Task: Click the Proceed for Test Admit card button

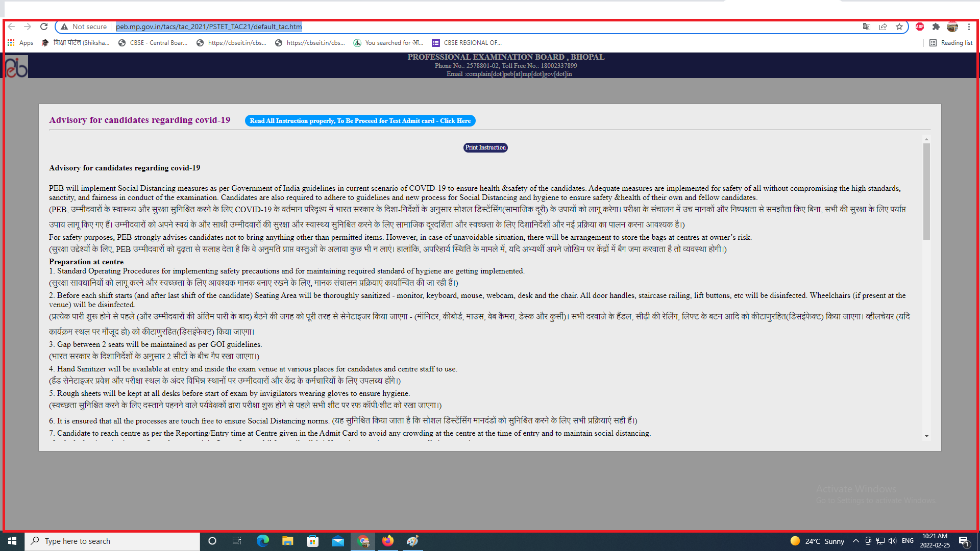Action: coord(360,121)
